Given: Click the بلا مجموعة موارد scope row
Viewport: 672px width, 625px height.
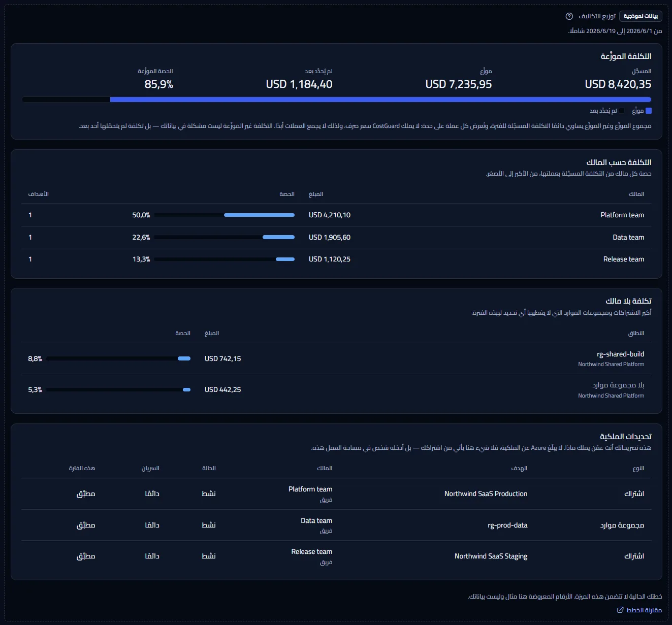Looking at the screenshot, I should point(336,390).
